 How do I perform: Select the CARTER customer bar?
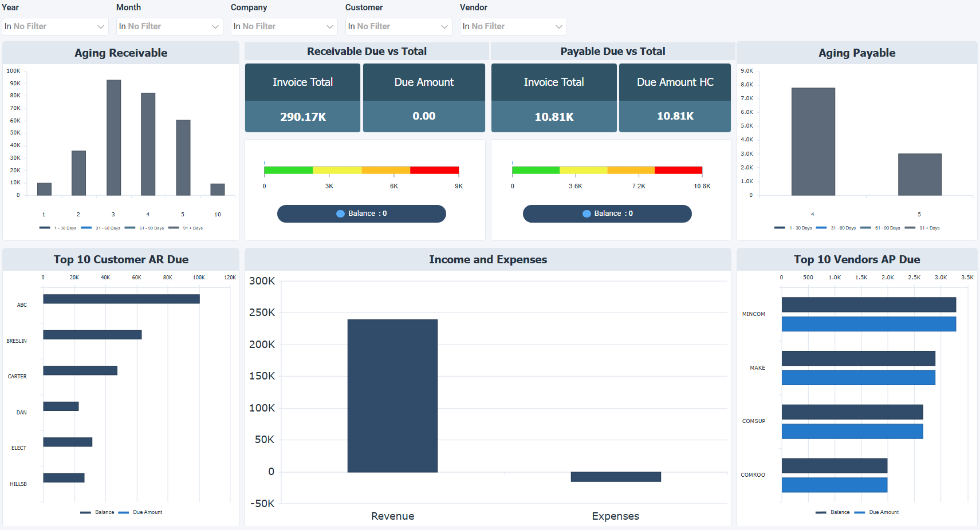click(80, 370)
